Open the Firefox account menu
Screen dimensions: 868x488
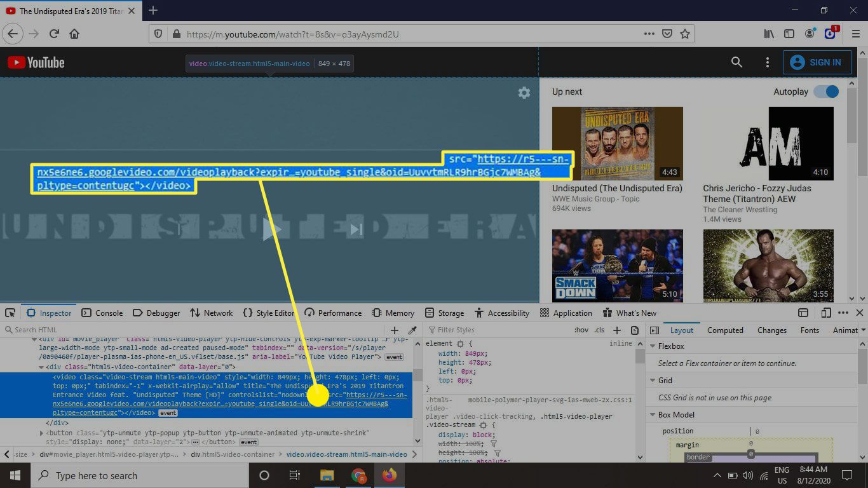810,34
